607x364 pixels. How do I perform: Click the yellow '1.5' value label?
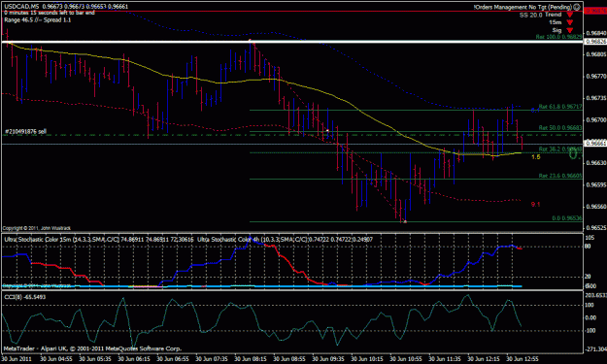point(536,157)
